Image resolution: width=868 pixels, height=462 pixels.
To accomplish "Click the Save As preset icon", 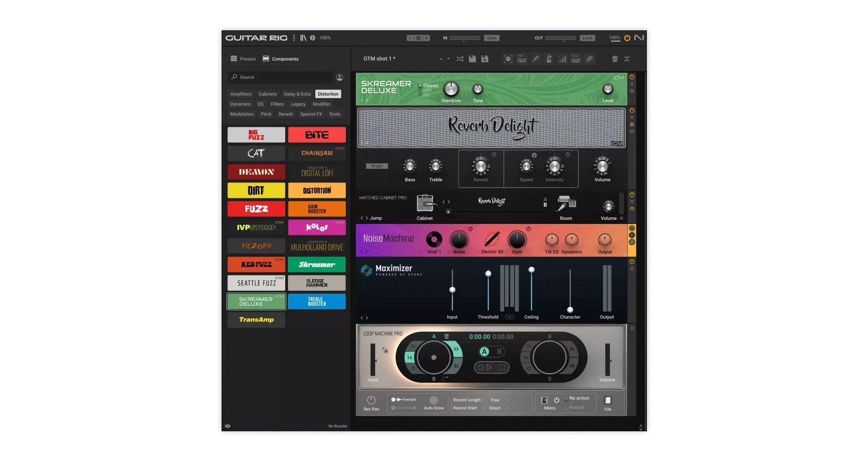I will (485, 59).
